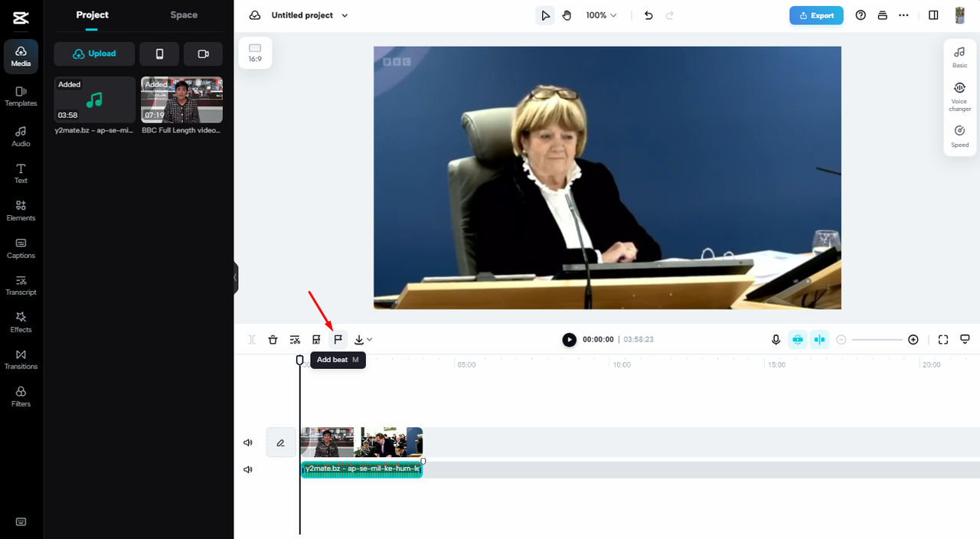Select the y2mate.bz audio file thumbnail
980x539 pixels.
coord(94,100)
